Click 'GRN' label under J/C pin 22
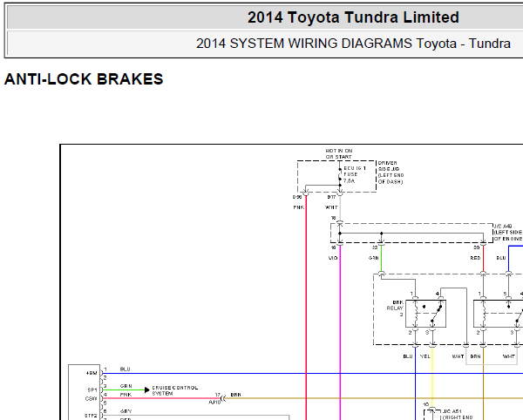This screenshot has width=523, height=420. point(374,258)
